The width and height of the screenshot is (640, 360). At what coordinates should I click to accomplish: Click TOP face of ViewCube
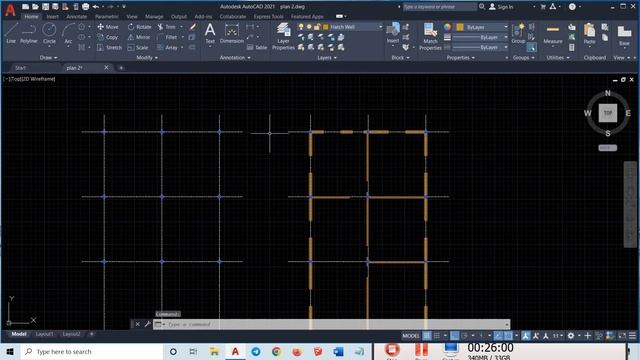click(608, 113)
